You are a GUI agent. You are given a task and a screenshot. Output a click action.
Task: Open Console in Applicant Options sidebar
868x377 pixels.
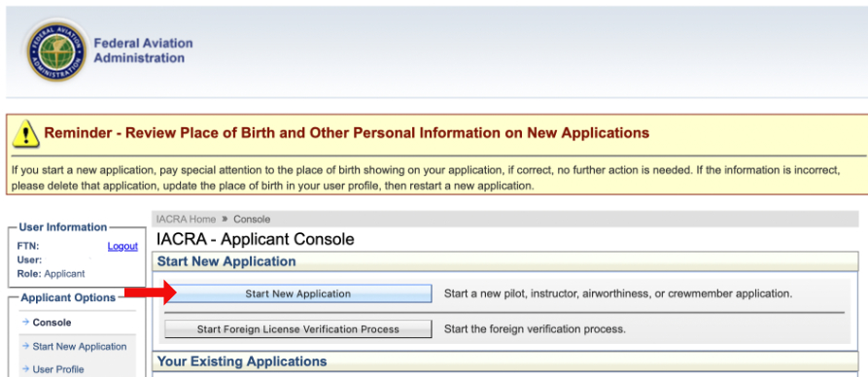(x=52, y=323)
